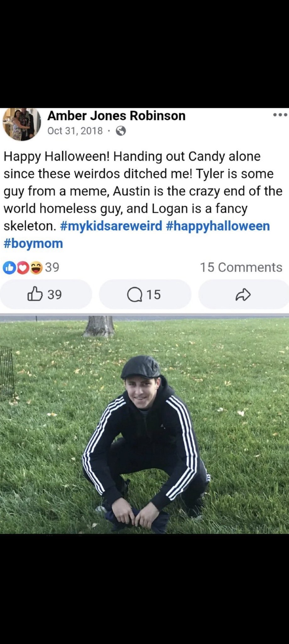289x644 pixels.
Task: Open the #mykidsareweird hashtag
Action: pyautogui.click(x=111, y=226)
